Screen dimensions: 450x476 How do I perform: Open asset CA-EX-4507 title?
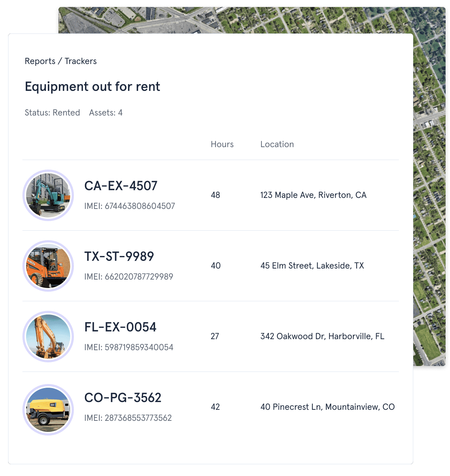click(x=121, y=186)
